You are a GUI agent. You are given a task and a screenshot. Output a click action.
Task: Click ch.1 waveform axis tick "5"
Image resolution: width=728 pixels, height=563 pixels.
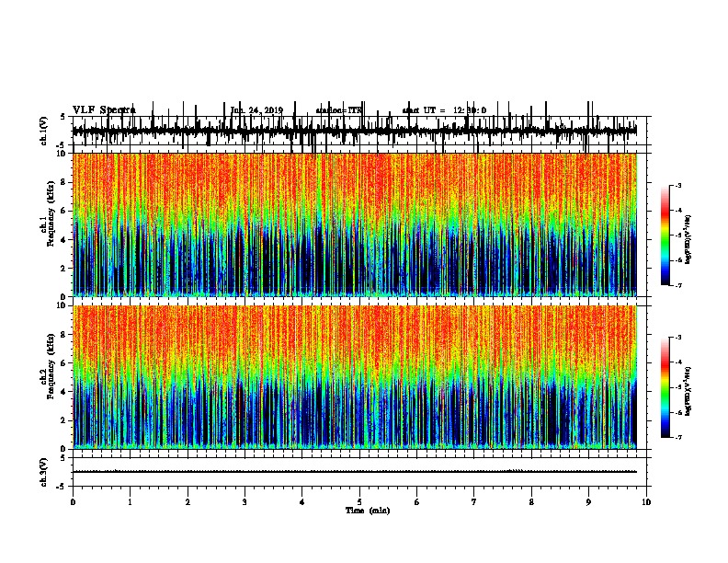[x=63, y=117]
